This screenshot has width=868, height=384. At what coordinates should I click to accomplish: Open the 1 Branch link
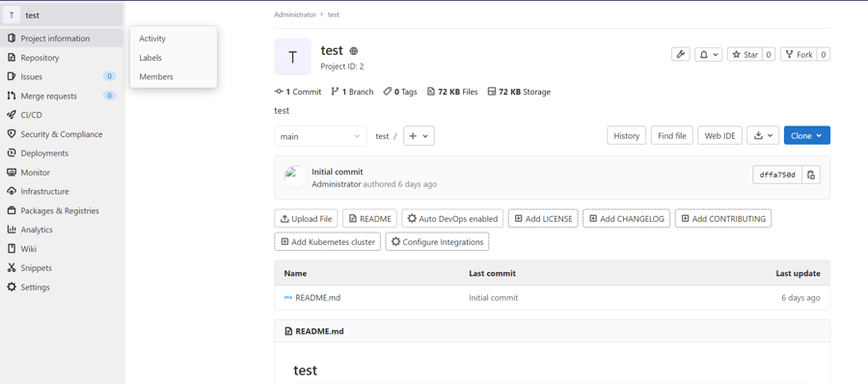click(352, 92)
